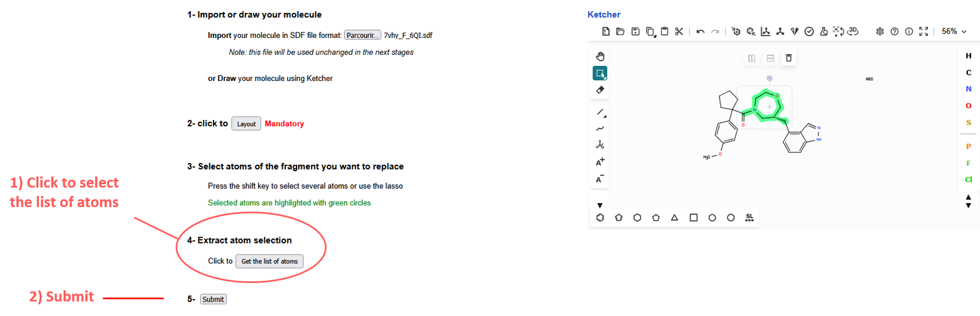Expand the left toolbar down arrow
980x316 pixels.
click(600, 205)
